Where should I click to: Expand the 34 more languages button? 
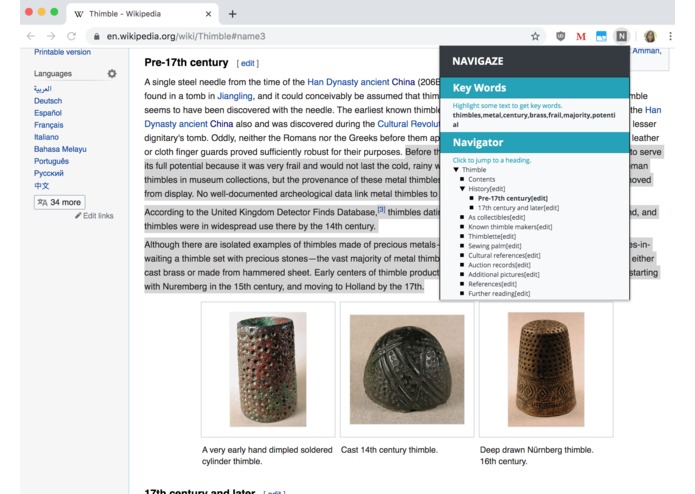(x=59, y=202)
